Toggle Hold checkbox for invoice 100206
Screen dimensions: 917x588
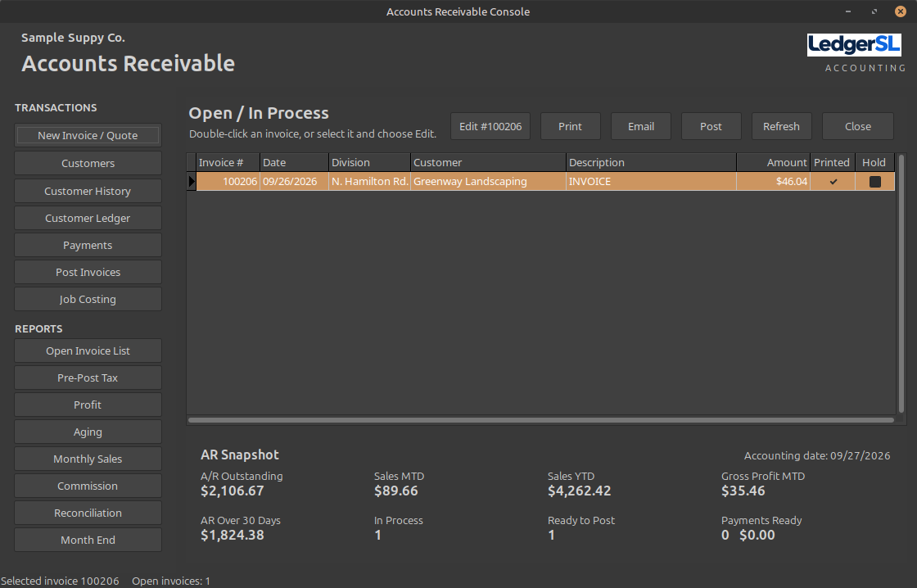pyautogui.click(x=875, y=181)
